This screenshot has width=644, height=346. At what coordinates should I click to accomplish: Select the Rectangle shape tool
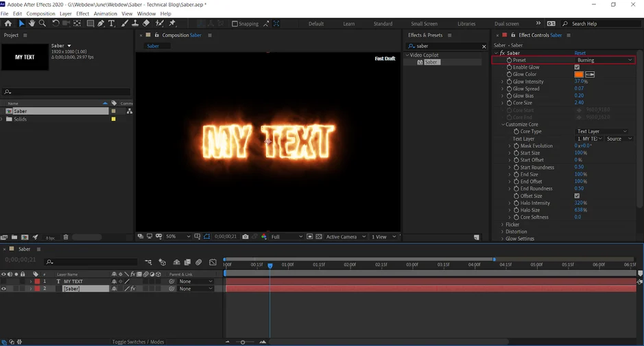pyautogui.click(x=90, y=23)
